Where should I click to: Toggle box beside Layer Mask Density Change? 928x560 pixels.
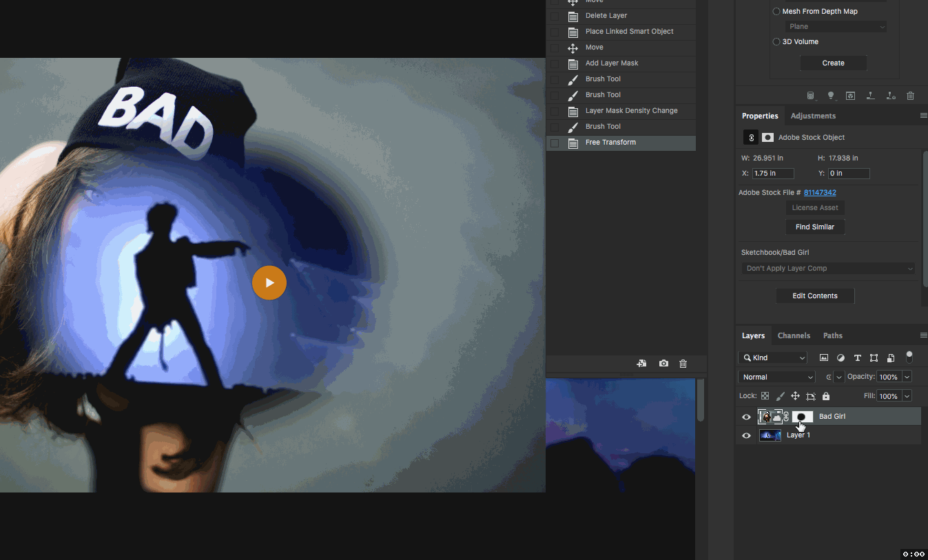coord(555,111)
